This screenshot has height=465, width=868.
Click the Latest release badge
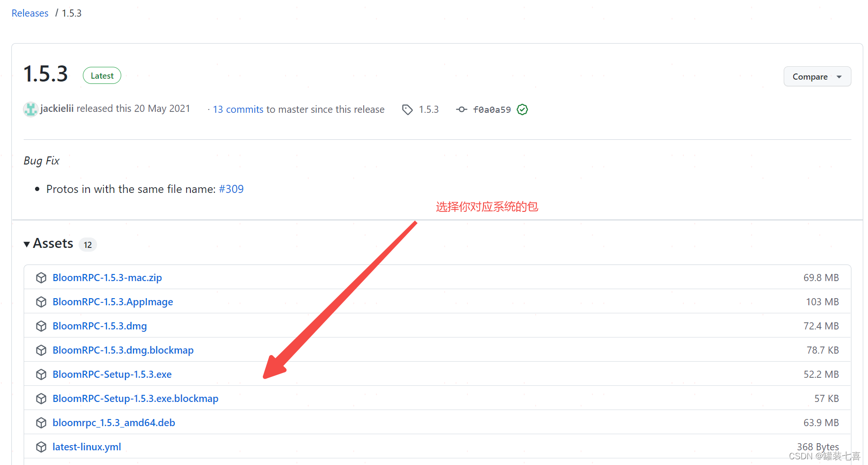(102, 76)
